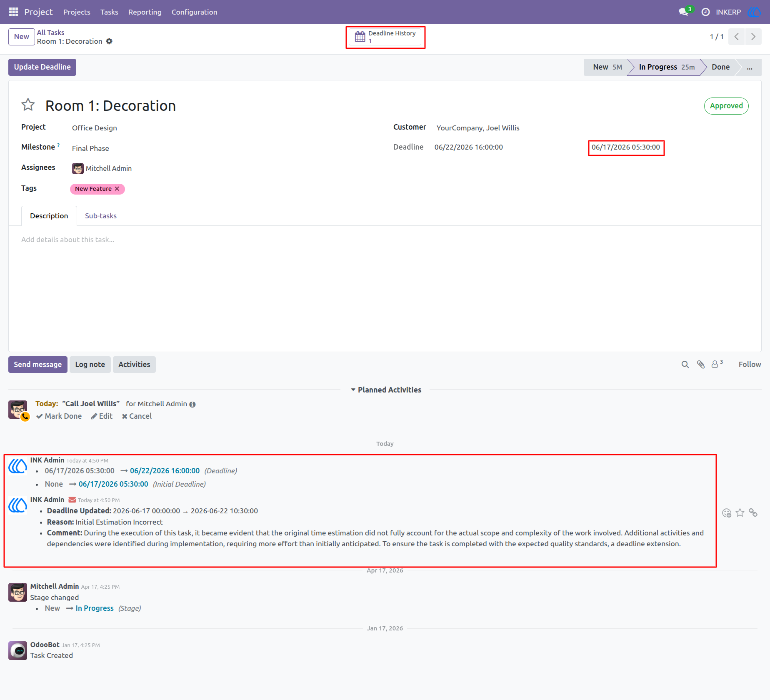Open the stage overflow ellipsis menu
The height and width of the screenshot is (700, 770).
750,67
